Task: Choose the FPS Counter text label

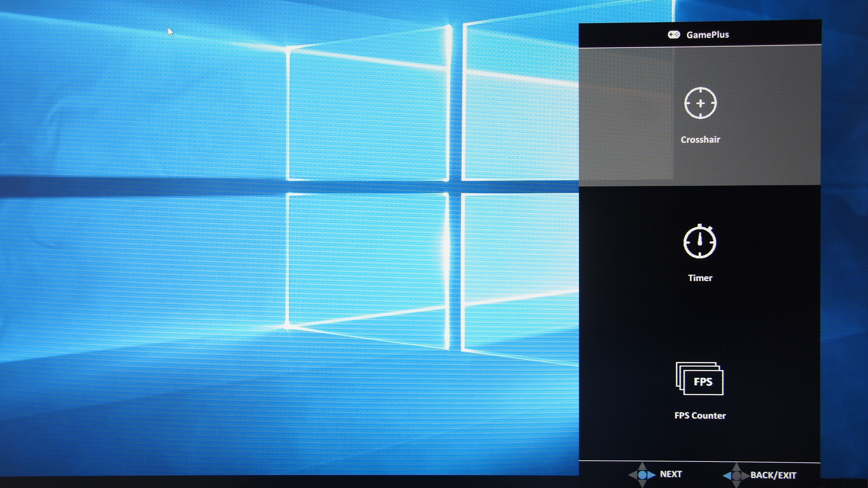Action: 700,415
